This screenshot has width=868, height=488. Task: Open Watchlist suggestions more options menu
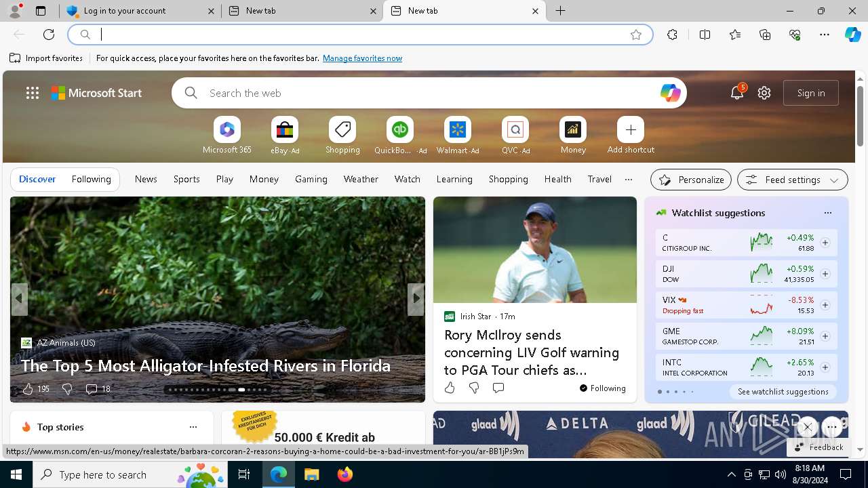point(828,213)
